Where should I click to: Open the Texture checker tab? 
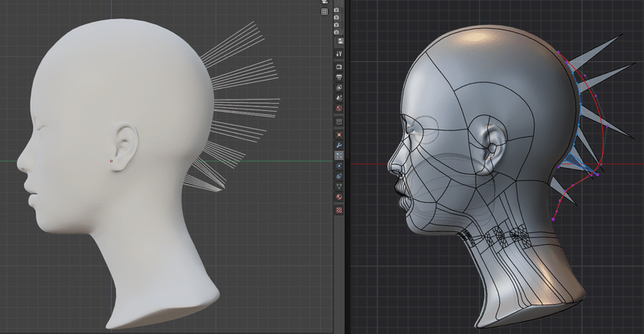point(339,210)
